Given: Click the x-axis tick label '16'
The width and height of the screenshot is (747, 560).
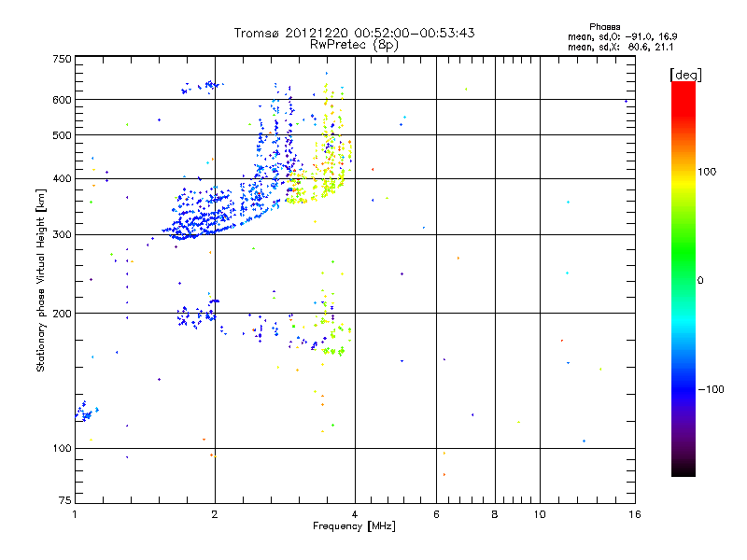Looking at the screenshot, I should tap(635, 514).
